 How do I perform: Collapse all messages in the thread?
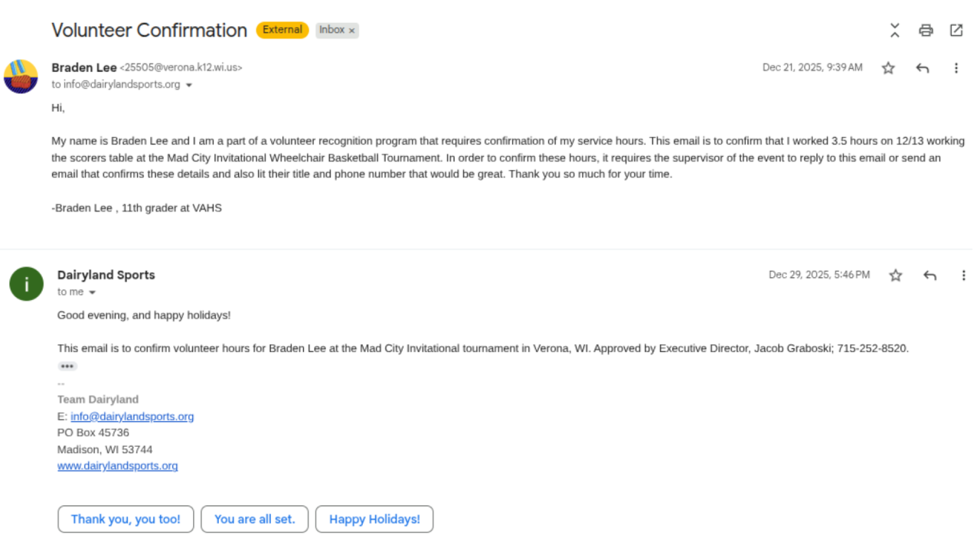point(894,31)
